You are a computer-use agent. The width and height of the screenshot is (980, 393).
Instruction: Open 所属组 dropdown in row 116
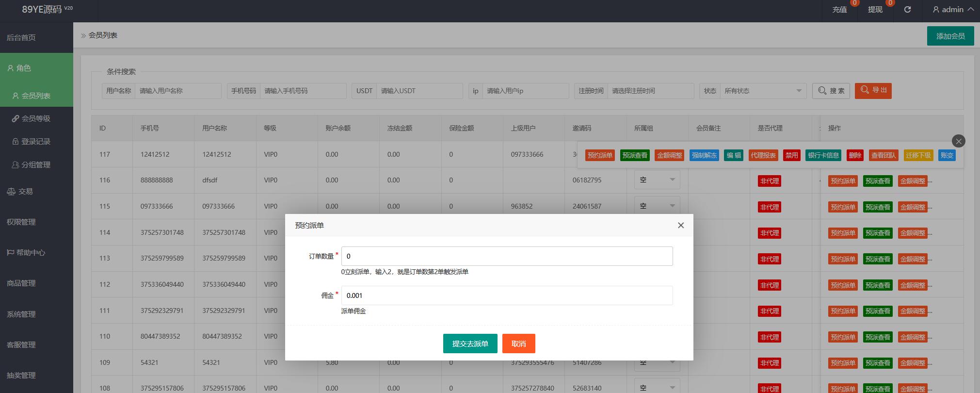click(x=657, y=180)
